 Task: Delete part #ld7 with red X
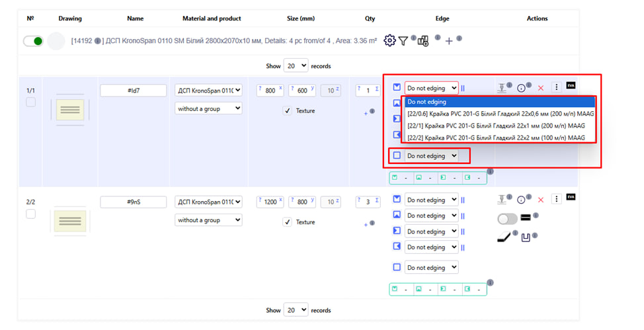[540, 88]
